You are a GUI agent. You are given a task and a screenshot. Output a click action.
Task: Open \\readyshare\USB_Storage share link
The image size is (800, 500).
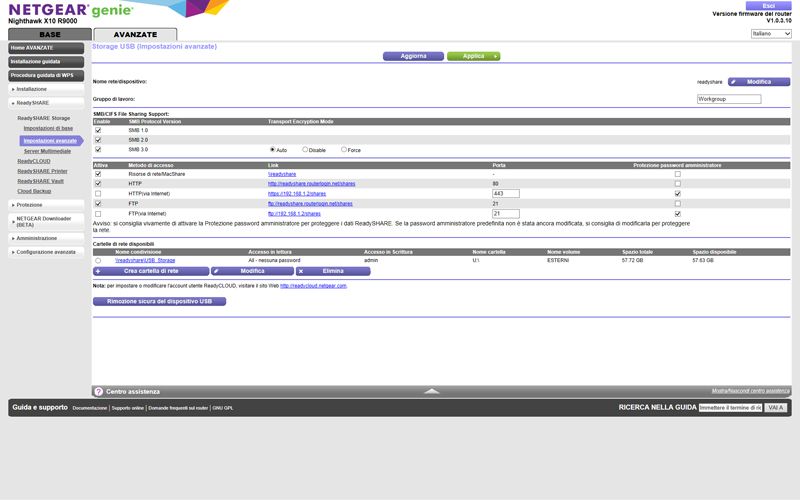pos(145,260)
